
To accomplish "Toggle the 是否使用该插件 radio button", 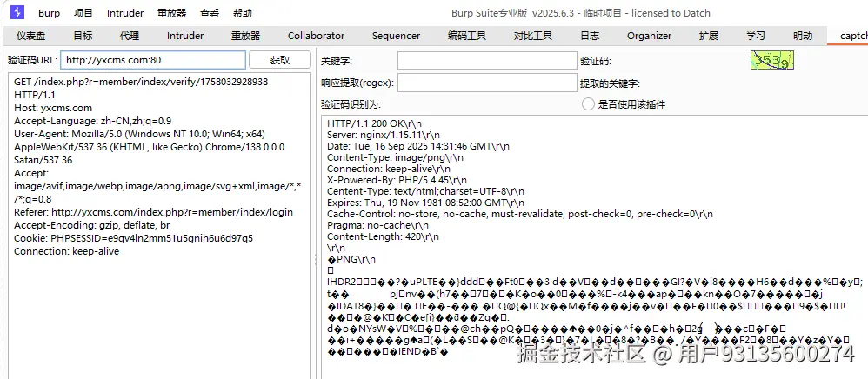I will pos(588,104).
